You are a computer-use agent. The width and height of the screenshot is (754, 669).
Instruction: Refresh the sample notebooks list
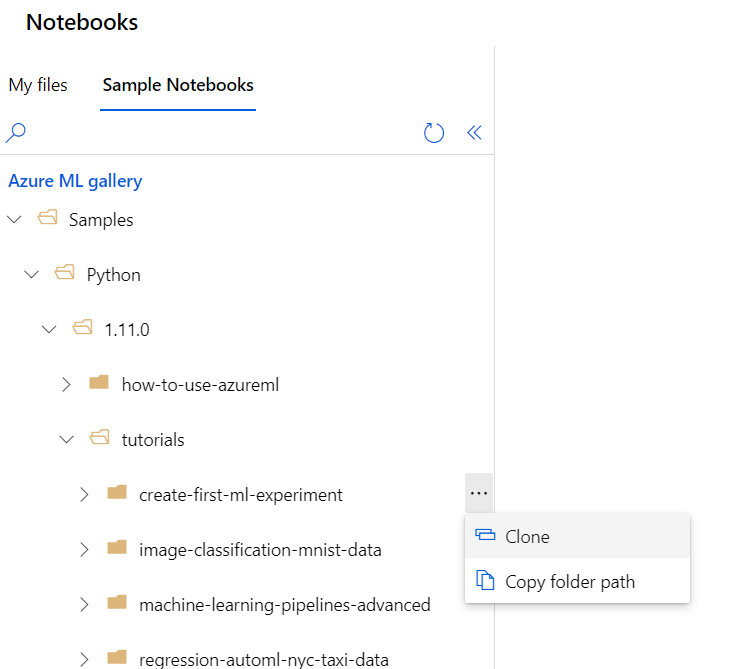click(434, 133)
